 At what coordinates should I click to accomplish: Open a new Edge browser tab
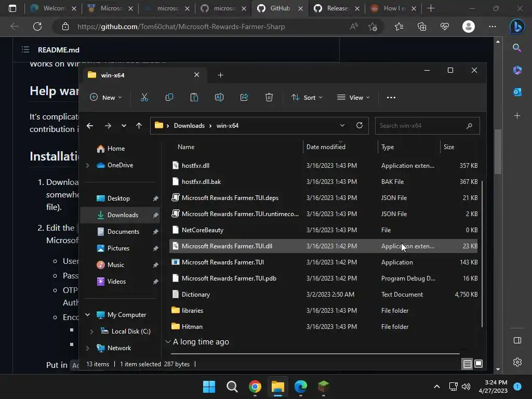point(431,8)
